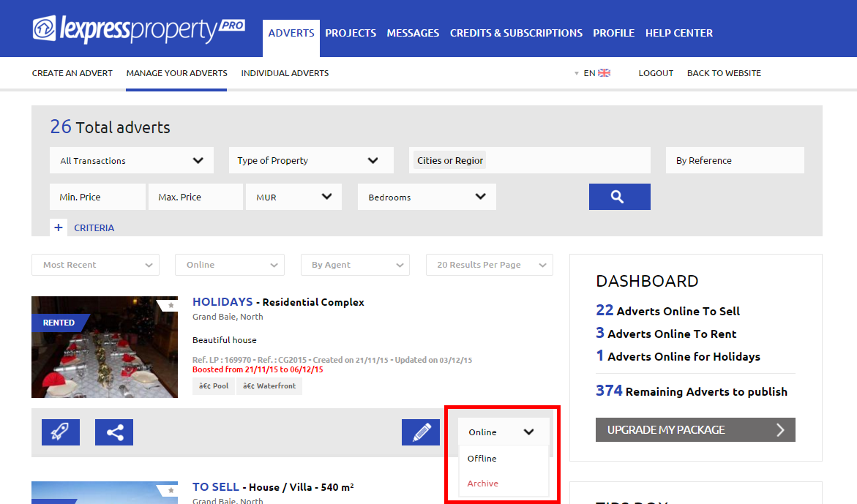Open the PROJECTS tab
Screen dimensions: 857x504
point(351,34)
